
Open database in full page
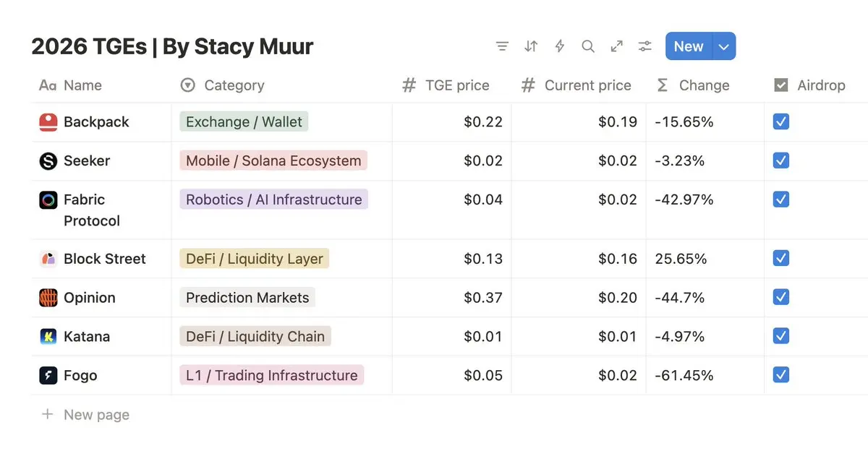[617, 46]
